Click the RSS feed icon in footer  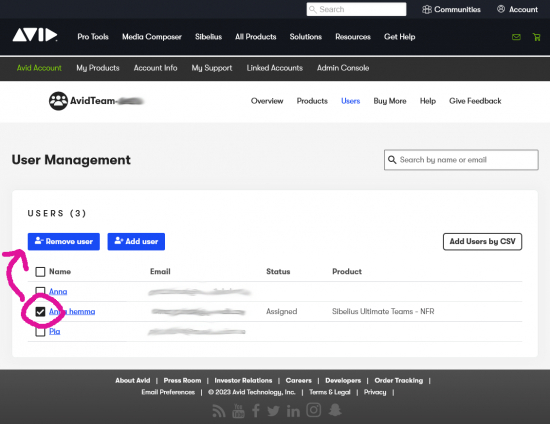pos(219,411)
